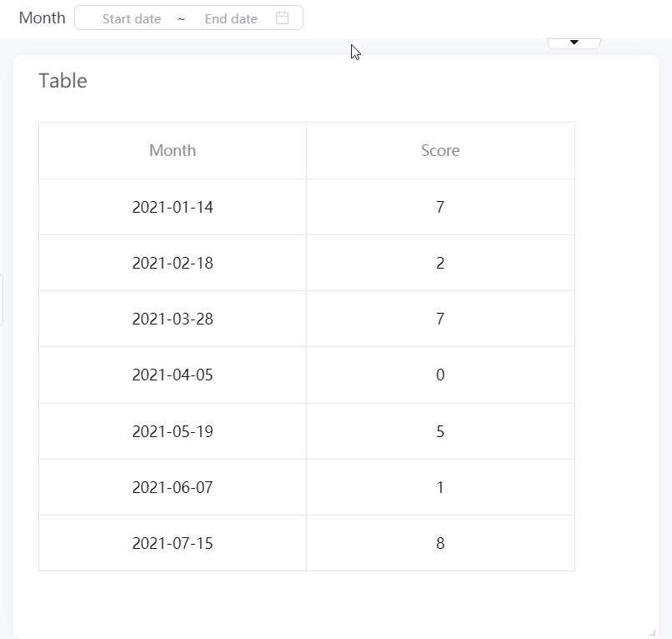Click the Start date input field
Viewport: 672px width, 639px height.
(132, 18)
